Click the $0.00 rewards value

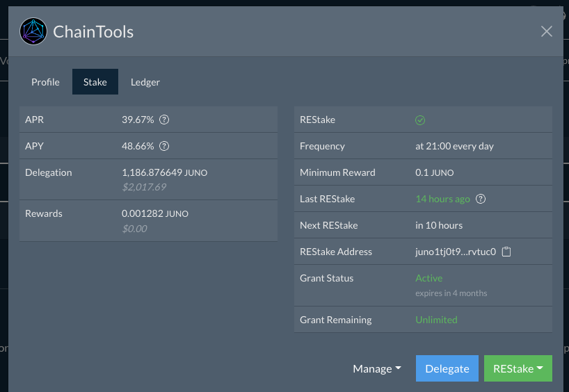[x=135, y=229]
